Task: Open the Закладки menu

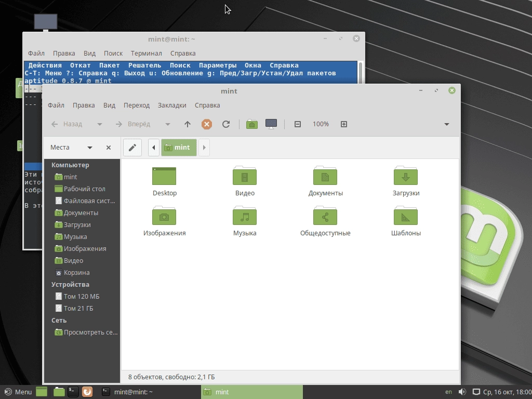Action: (x=172, y=105)
